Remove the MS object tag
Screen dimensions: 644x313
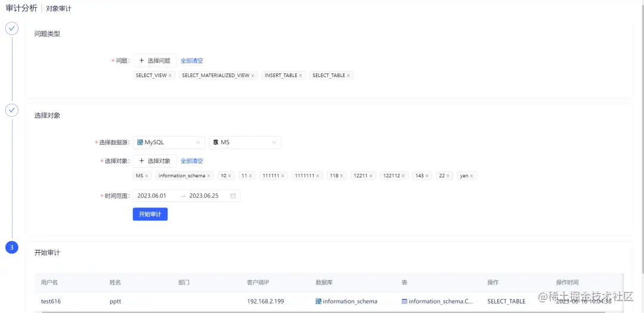tap(147, 176)
